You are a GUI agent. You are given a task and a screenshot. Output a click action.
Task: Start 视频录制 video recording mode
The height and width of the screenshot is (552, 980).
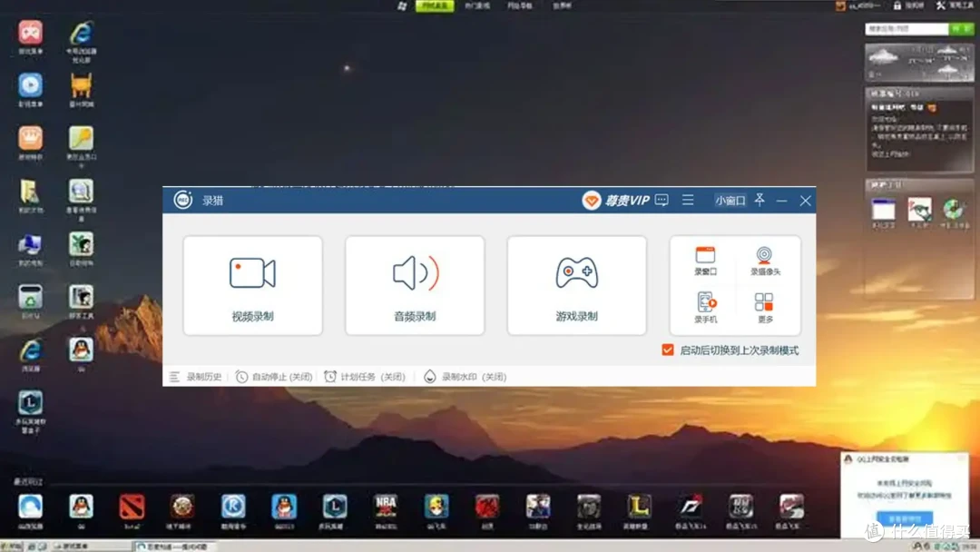[x=252, y=285]
